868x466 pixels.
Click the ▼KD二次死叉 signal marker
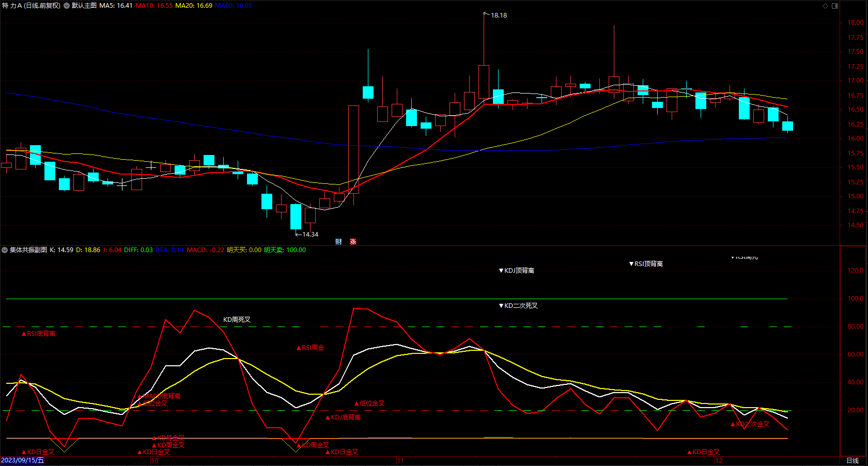click(518, 306)
